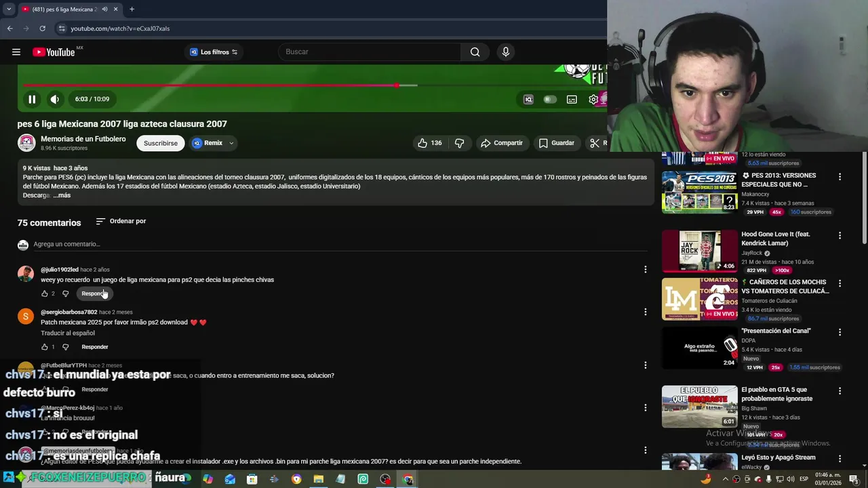Reply to @julio1902led comment
The width and height of the screenshot is (868, 488).
pos(95,293)
